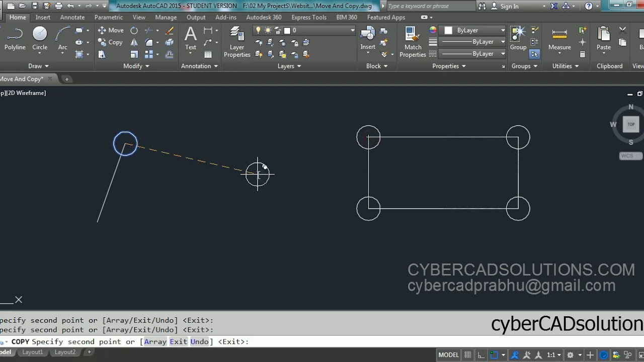Switch to Layout1 tab
This screenshot has height=362, width=644.
[33, 352]
